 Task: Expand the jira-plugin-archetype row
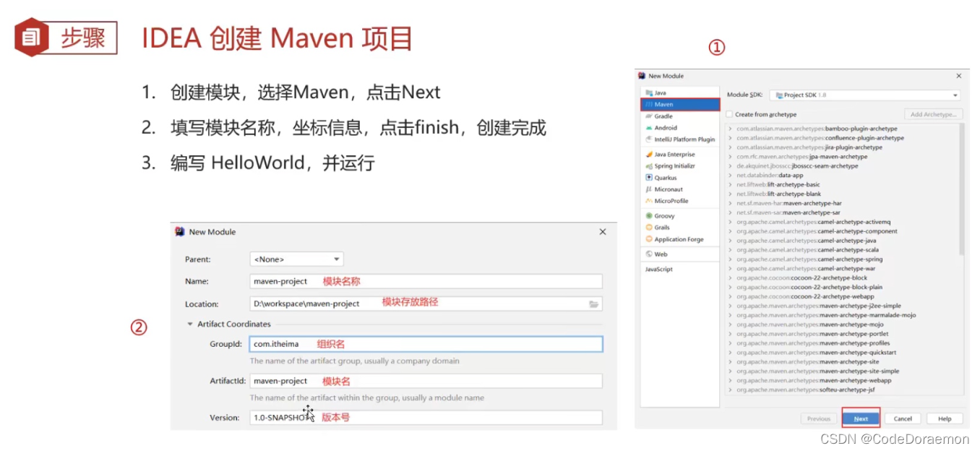point(730,147)
